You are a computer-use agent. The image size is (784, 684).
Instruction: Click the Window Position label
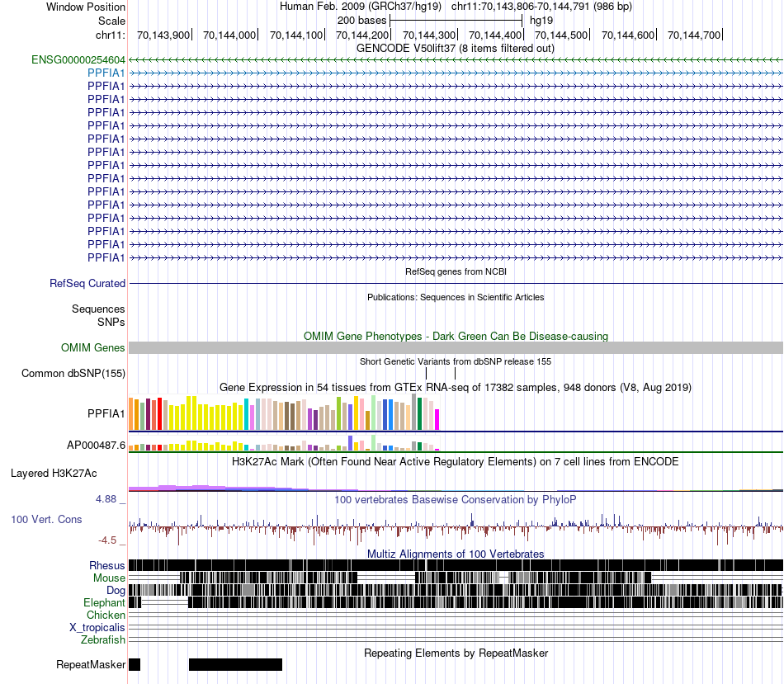86,7
